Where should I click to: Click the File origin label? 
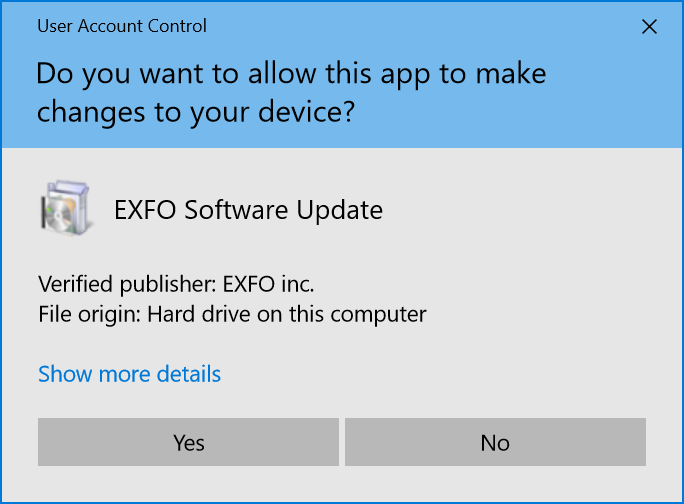point(89,315)
